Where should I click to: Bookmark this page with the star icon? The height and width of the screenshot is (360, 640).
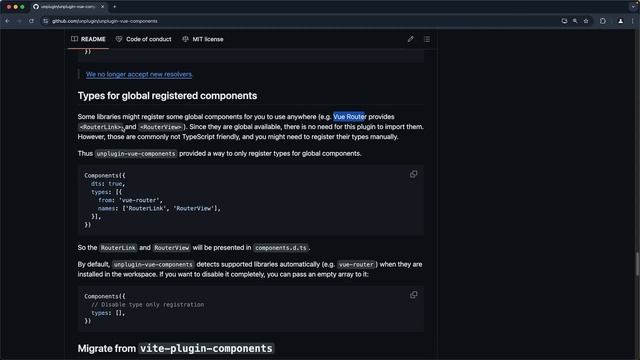586,21
